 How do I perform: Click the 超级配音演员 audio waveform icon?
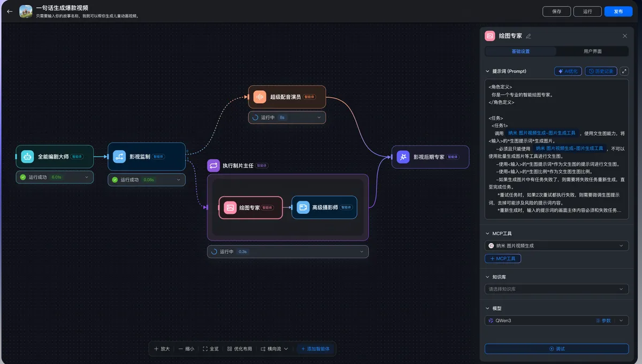coord(259,97)
